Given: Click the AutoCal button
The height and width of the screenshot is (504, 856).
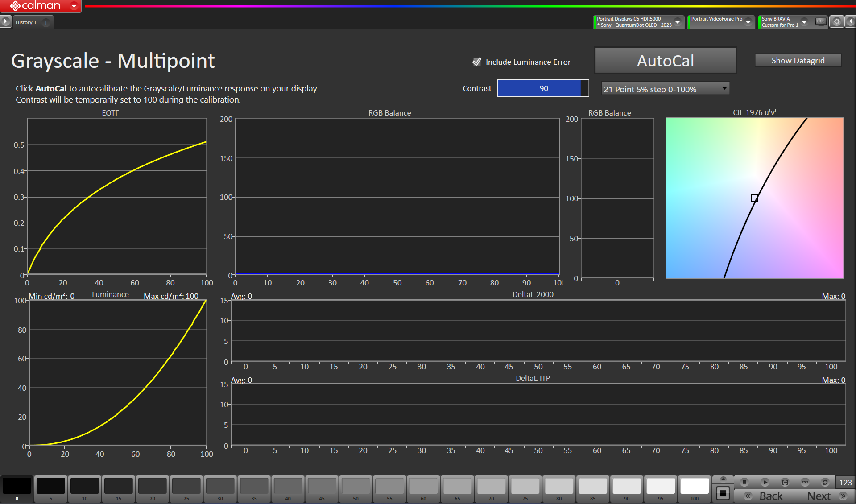Looking at the screenshot, I should point(665,61).
